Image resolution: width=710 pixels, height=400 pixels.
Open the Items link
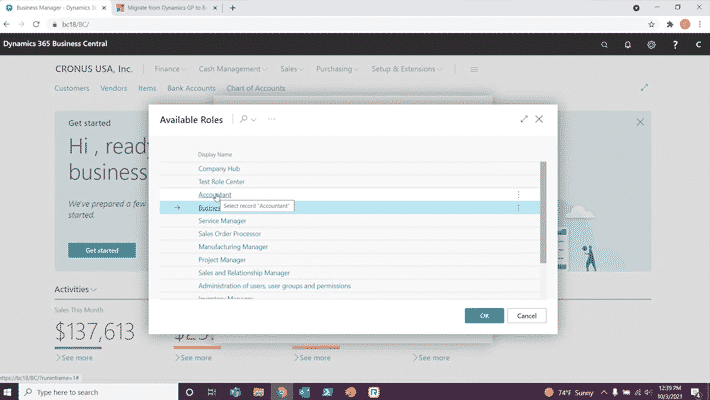(x=147, y=88)
